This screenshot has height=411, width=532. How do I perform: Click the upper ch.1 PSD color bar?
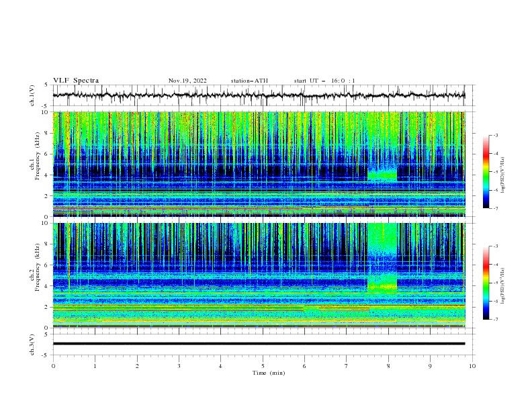pos(486,171)
